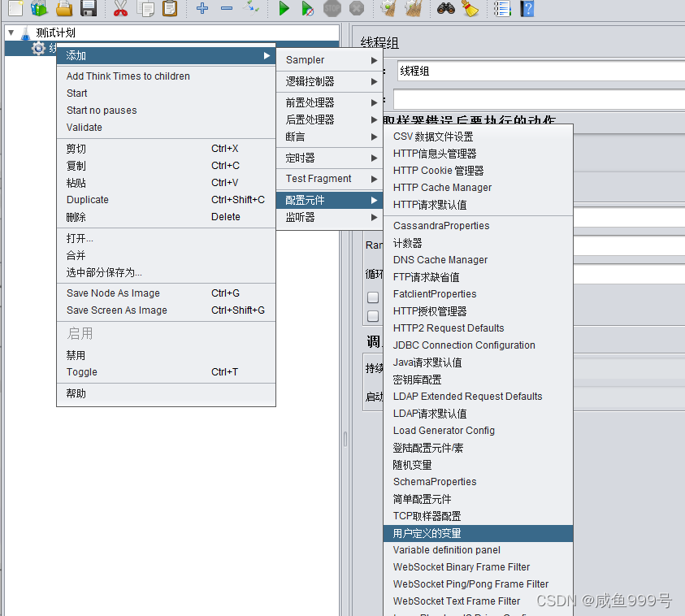Expand the 断言 submenu

[330, 137]
